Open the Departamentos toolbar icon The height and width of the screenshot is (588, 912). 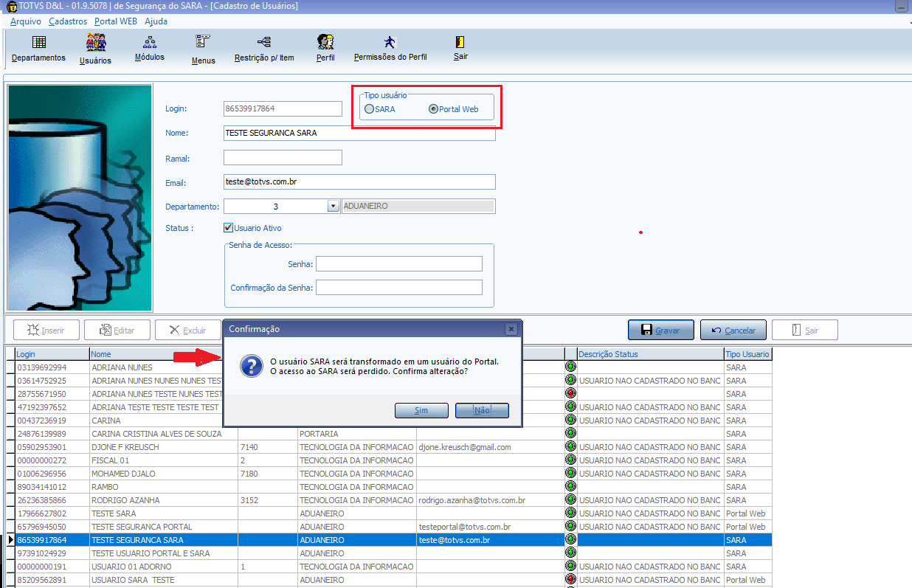tap(38, 49)
